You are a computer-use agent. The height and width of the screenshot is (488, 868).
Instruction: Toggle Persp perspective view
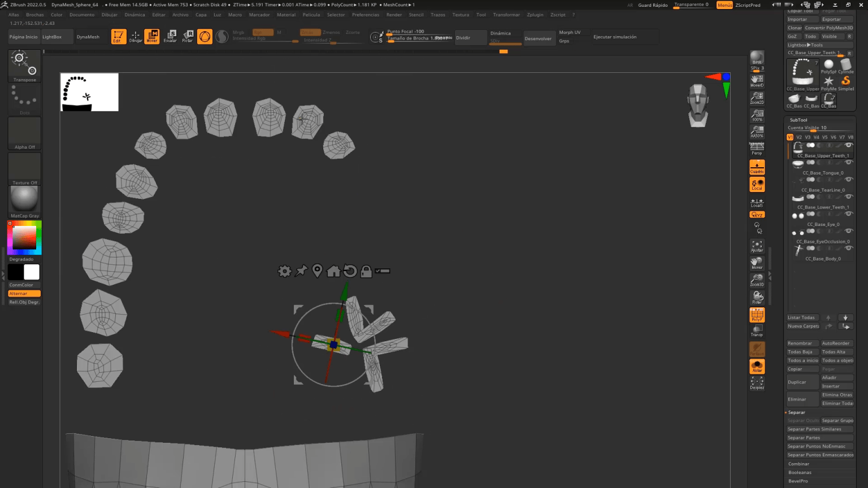757,150
